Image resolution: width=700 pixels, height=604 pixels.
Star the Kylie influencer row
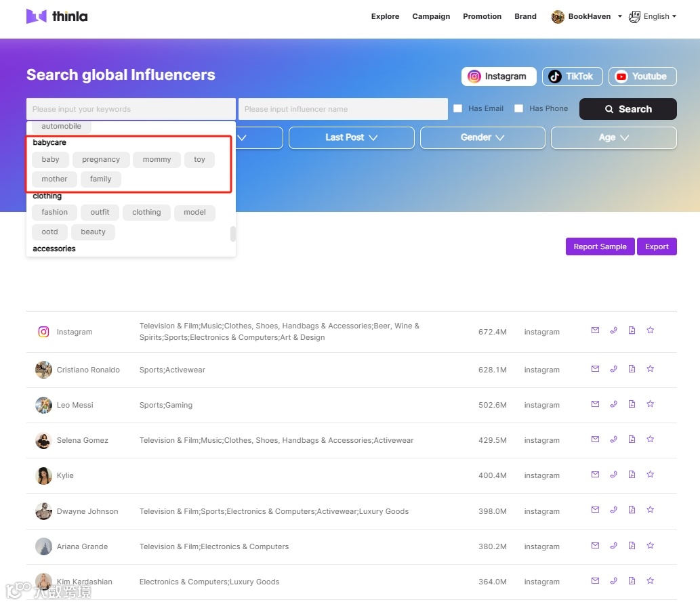[x=650, y=475]
